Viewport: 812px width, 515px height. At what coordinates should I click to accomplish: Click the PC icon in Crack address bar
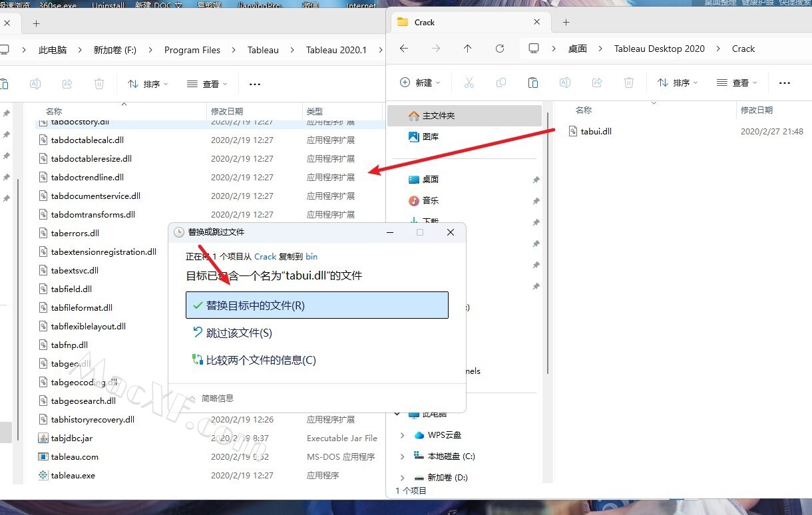click(x=533, y=49)
